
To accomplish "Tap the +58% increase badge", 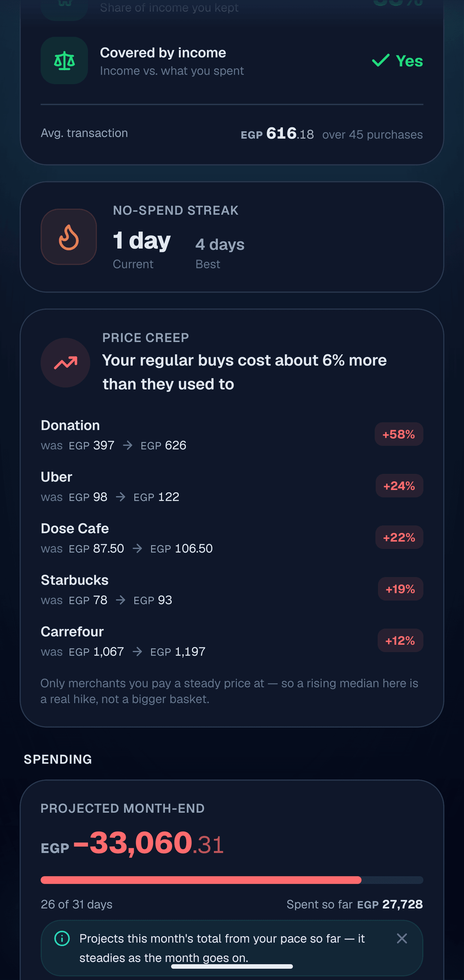I will pos(399,434).
